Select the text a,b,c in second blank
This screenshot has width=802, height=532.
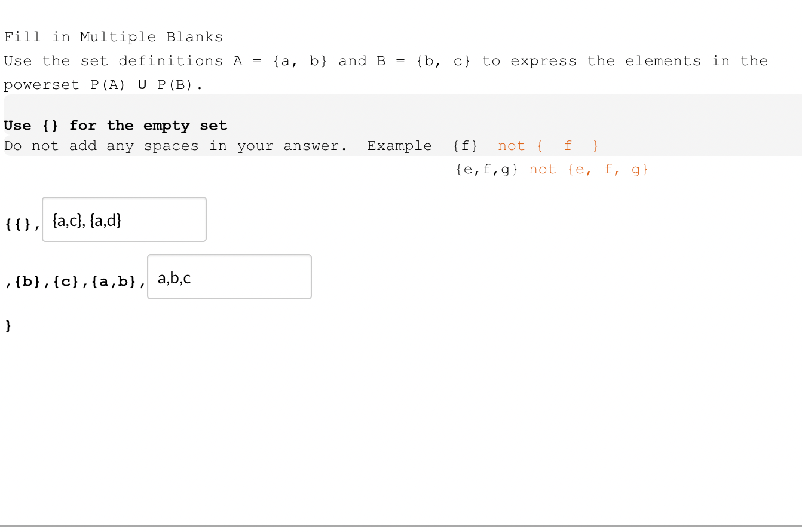pyautogui.click(x=174, y=277)
